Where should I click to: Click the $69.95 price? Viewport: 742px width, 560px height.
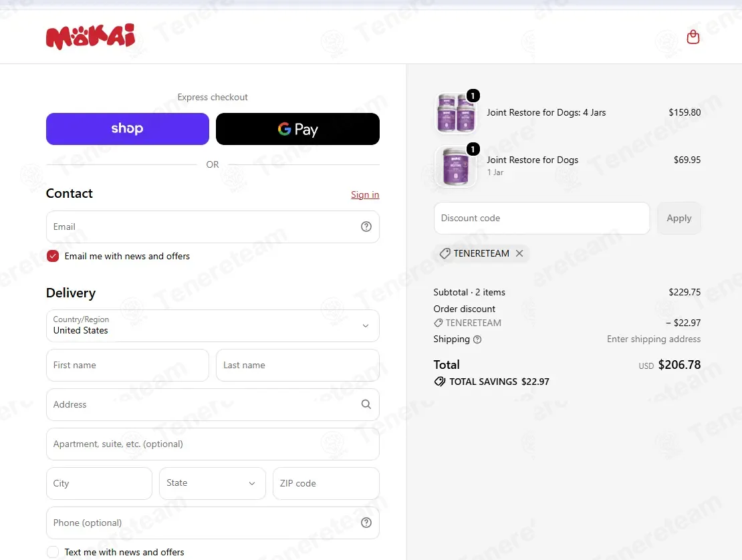[x=687, y=160]
